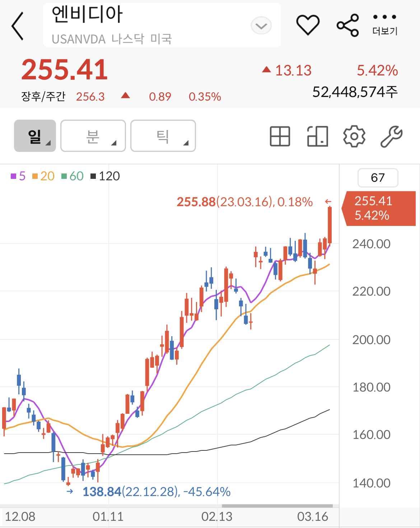Click the 장후/주간 label
Image resolution: width=420 pixels, height=528 pixels.
pyautogui.click(x=43, y=96)
